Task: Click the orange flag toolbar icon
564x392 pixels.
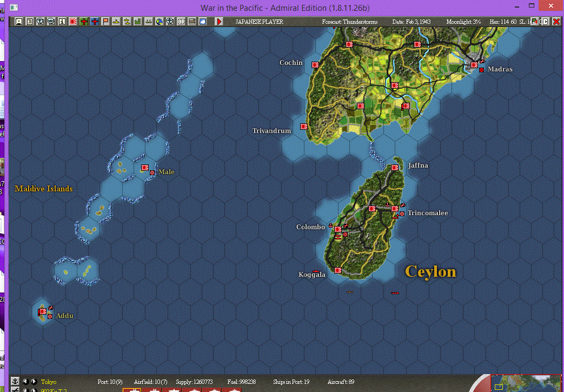Action: tap(105, 22)
